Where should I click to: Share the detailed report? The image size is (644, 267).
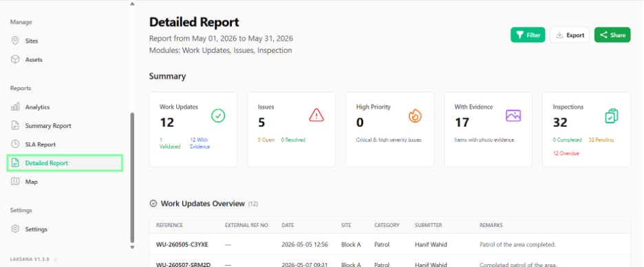pos(612,35)
